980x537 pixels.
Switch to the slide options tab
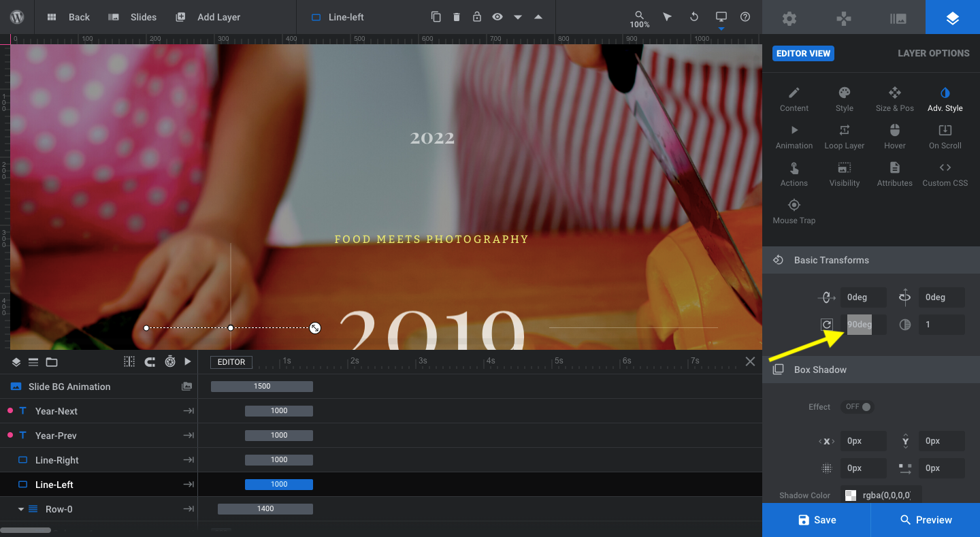898,18
